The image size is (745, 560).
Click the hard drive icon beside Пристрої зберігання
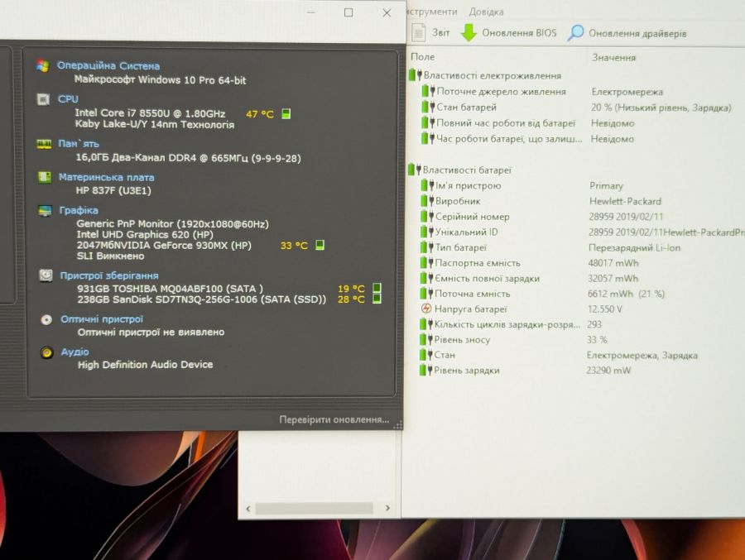(46, 275)
